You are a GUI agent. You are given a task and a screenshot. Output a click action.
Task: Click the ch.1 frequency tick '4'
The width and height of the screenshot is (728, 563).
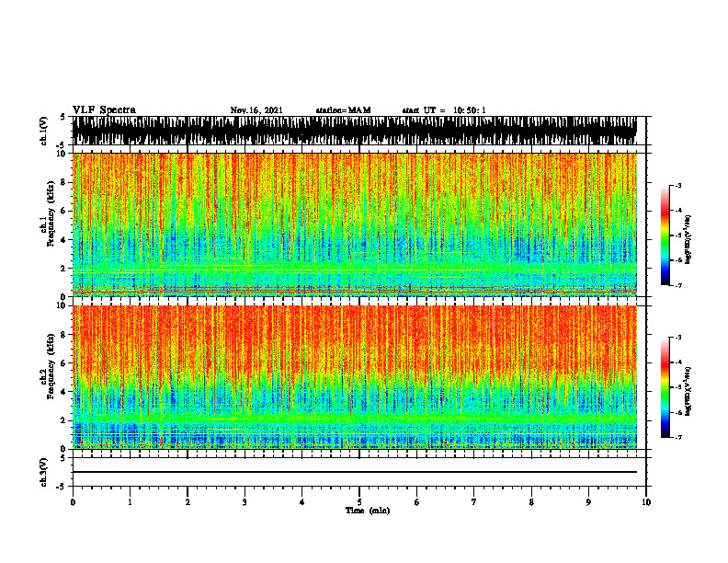coord(63,240)
